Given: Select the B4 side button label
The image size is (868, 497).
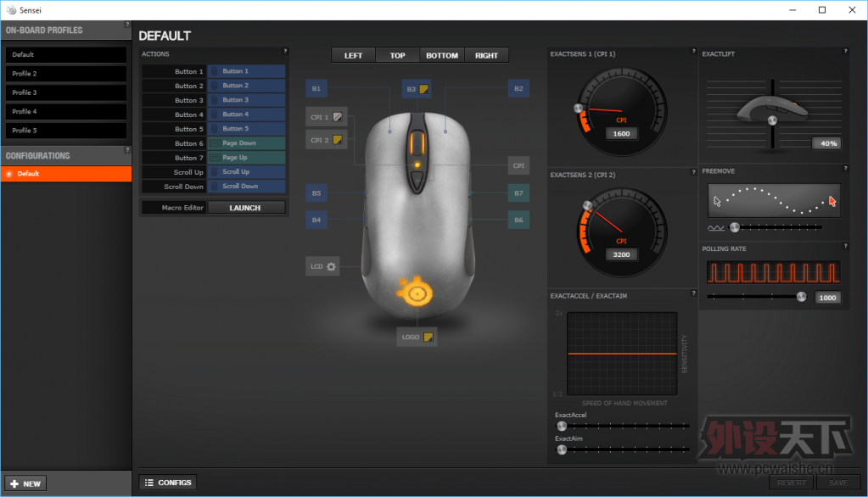Looking at the screenshot, I should [316, 220].
